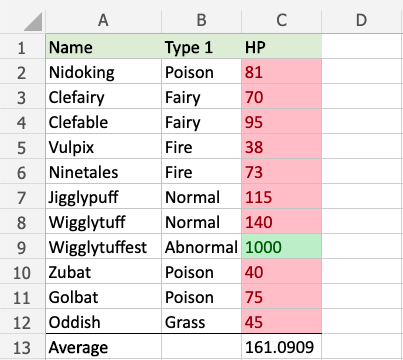Select column C header
403x360 pixels.
click(281, 20)
